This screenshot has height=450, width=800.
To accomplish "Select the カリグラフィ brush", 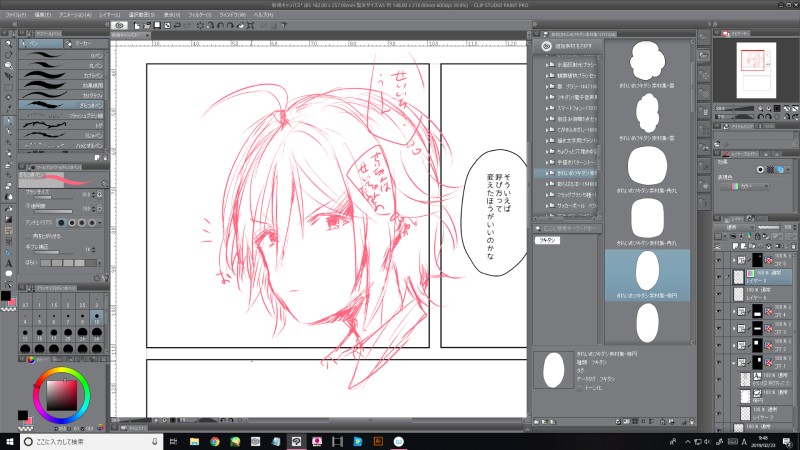I will 61,95.
